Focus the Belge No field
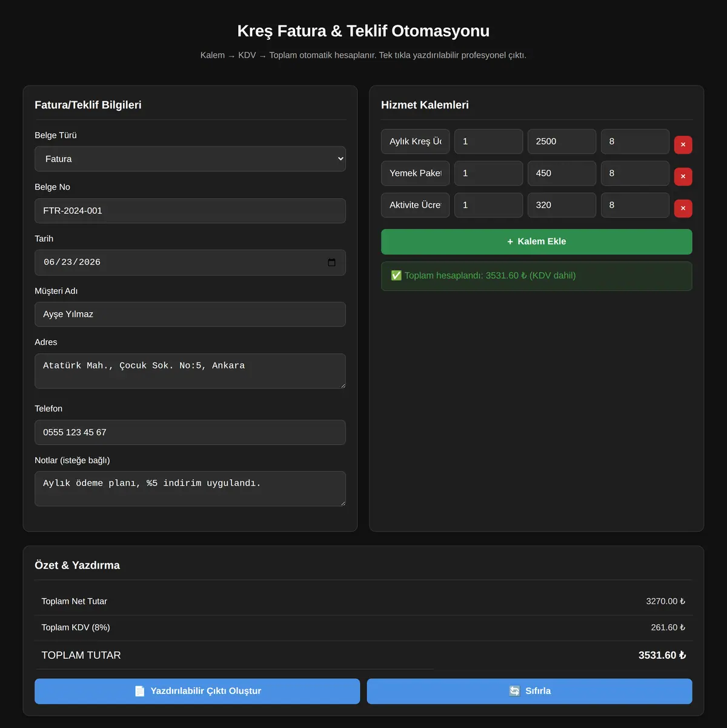The height and width of the screenshot is (728, 727). pyautogui.click(x=190, y=211)
